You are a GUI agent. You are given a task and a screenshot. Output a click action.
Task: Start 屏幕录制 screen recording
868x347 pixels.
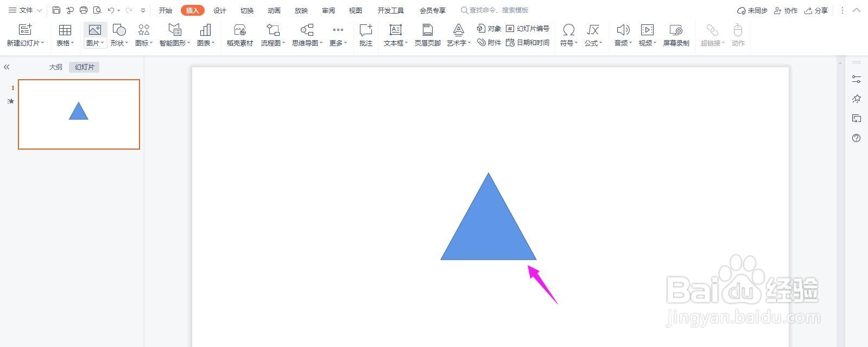coord(676,35)
